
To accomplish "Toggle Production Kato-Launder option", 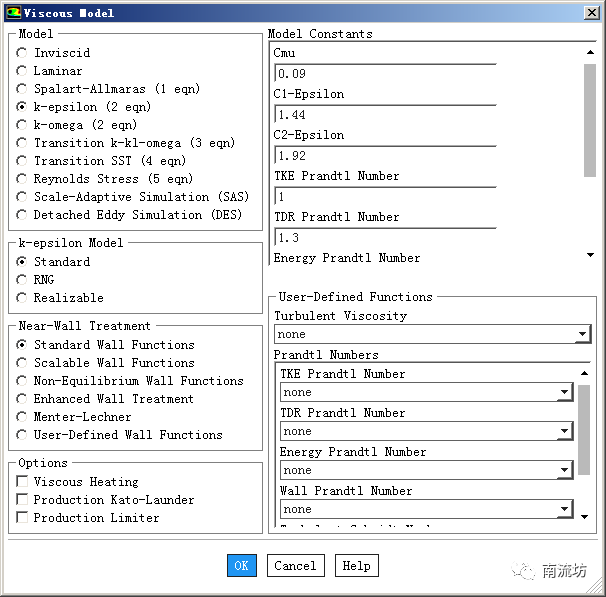I will click(x=22, y=500).
